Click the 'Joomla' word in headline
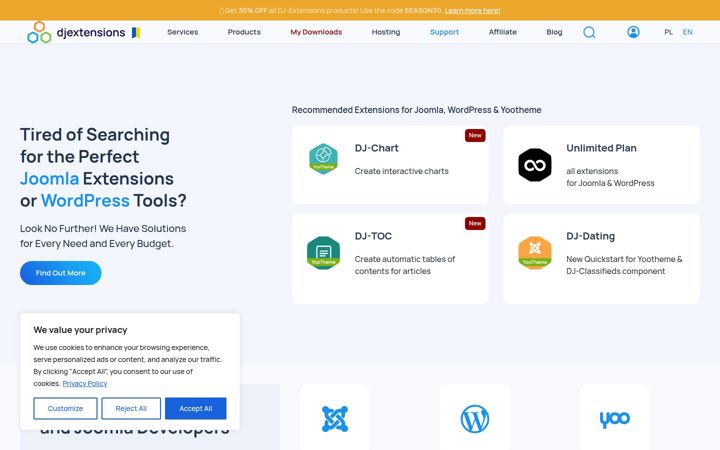The width and height of the screenshot is (720, 450). 50,179
